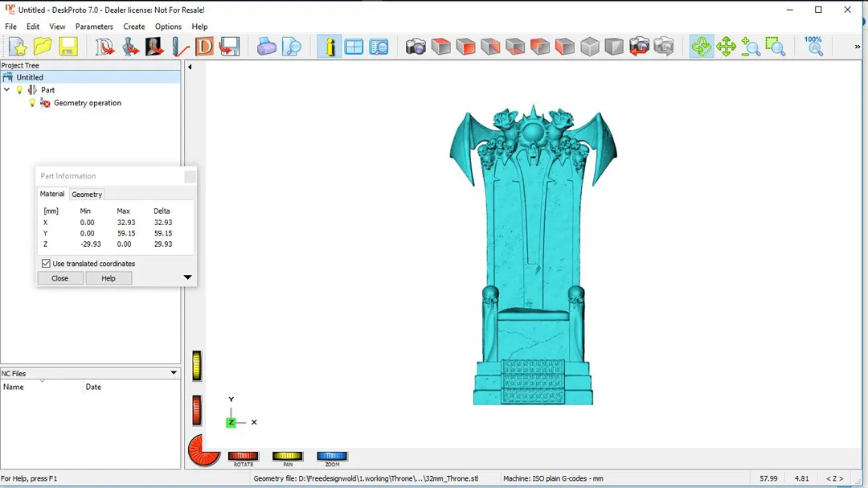The height and width of the screenshot is (488, 868).
Task: Toggle Use translated coordinates checkbox
Action: pos(46,264)
